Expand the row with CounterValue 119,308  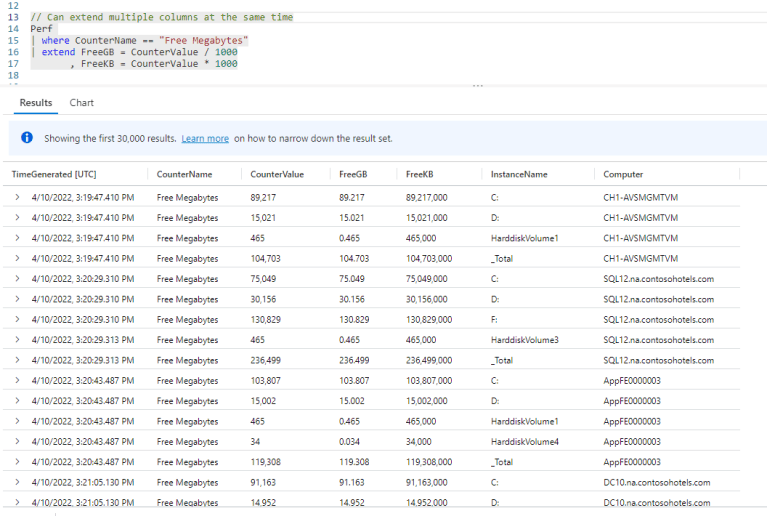(17, 462)
